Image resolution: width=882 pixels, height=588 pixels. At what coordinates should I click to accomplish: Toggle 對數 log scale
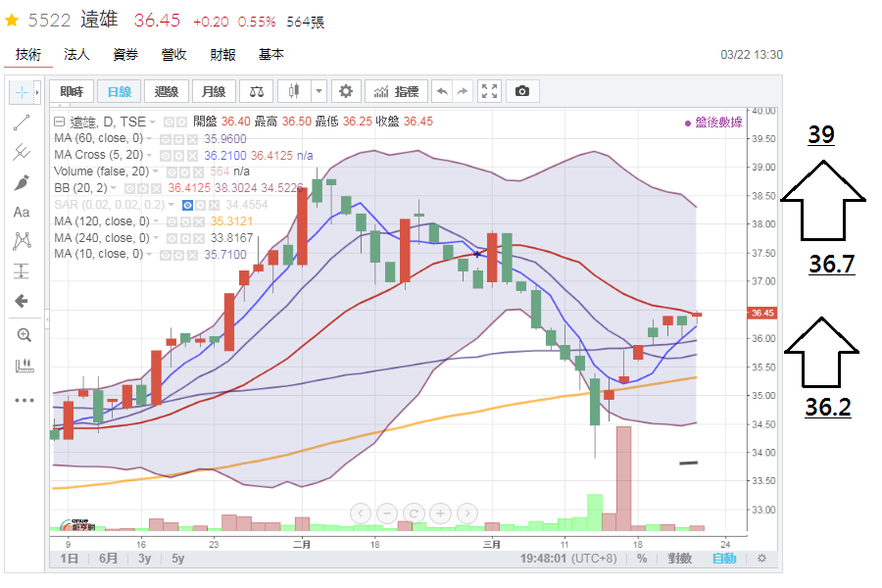click(x=679, y=559)
